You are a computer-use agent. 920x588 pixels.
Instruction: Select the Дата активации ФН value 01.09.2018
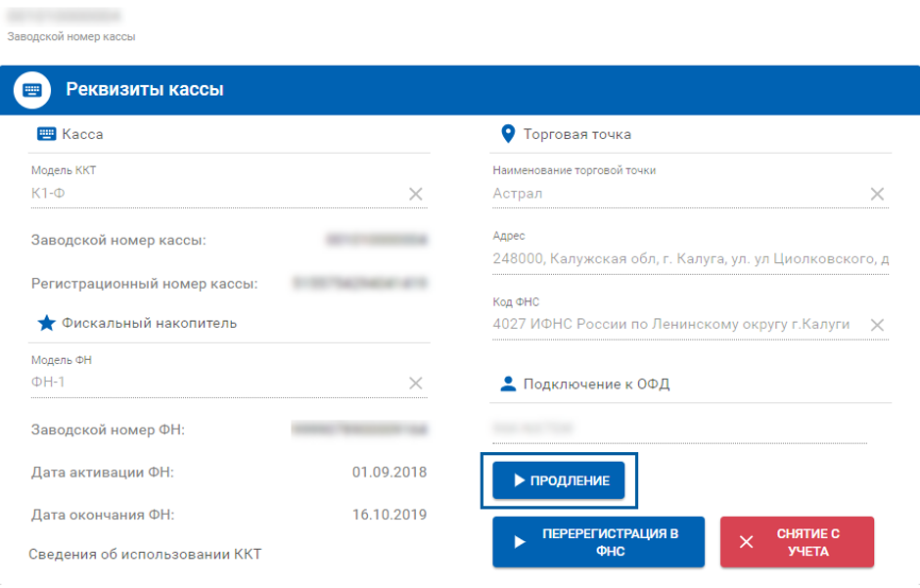click(x=390, y=473)
